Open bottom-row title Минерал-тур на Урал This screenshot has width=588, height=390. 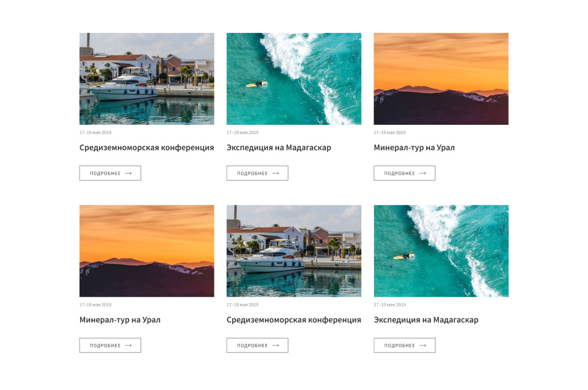coord(120,320)
